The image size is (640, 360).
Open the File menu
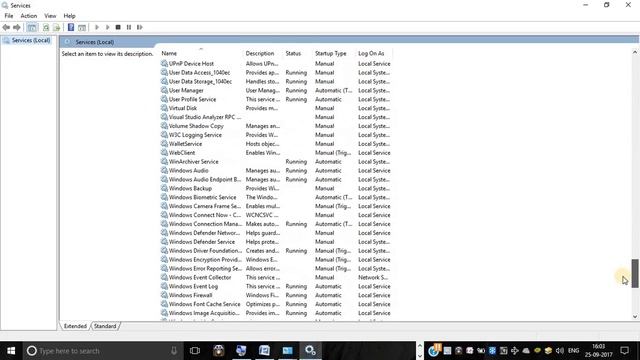[9, 16]
